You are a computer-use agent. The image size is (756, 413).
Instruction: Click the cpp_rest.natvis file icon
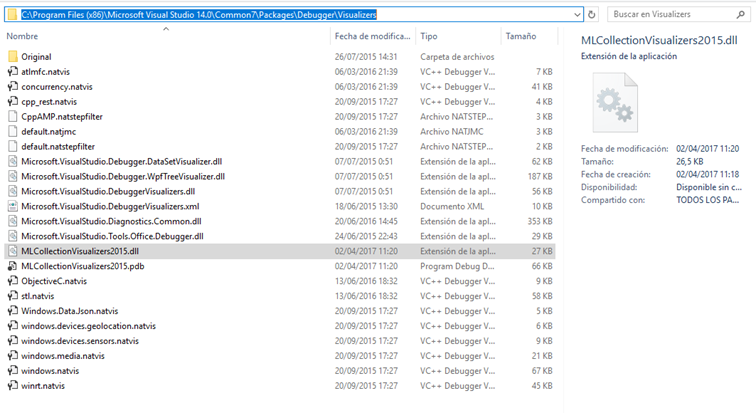[13, 101]
